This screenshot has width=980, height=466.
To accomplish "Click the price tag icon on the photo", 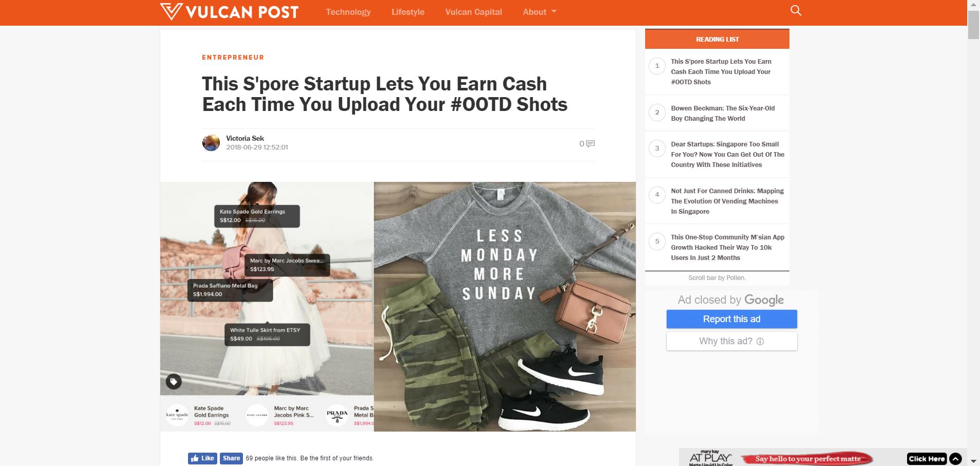I will [174, 382].
